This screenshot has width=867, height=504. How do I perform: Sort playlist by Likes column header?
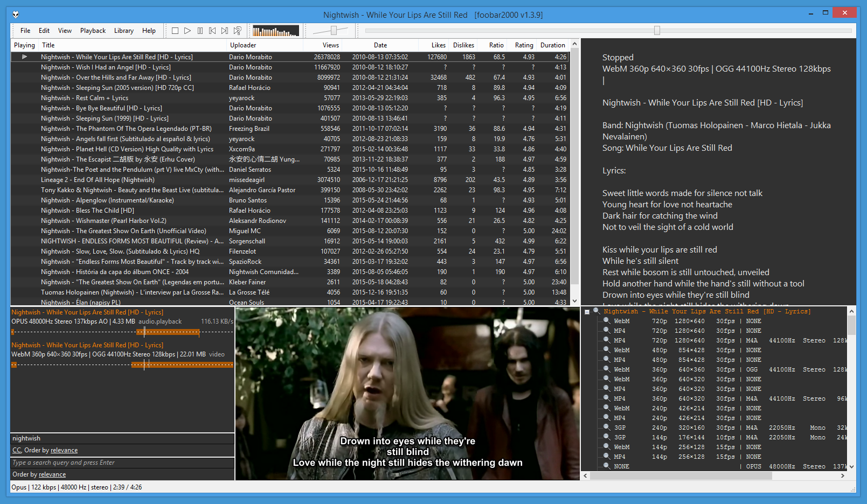tap(434, 45)
